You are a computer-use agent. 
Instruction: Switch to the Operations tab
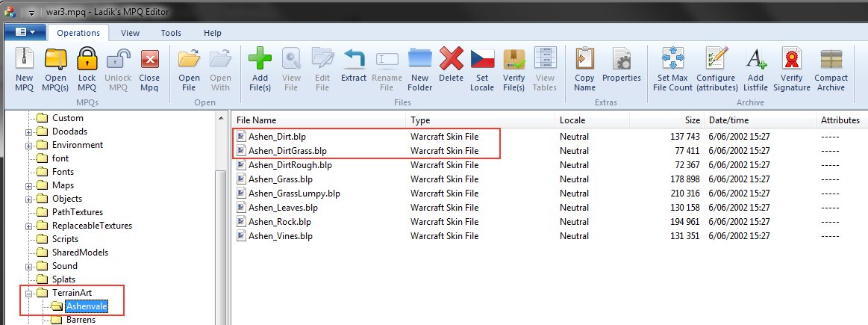coord(78,34)
